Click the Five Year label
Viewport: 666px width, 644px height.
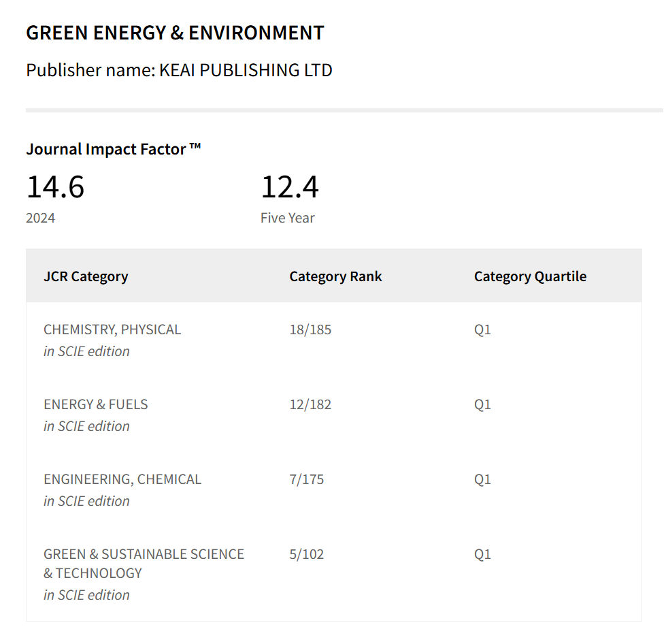(288, 219)
